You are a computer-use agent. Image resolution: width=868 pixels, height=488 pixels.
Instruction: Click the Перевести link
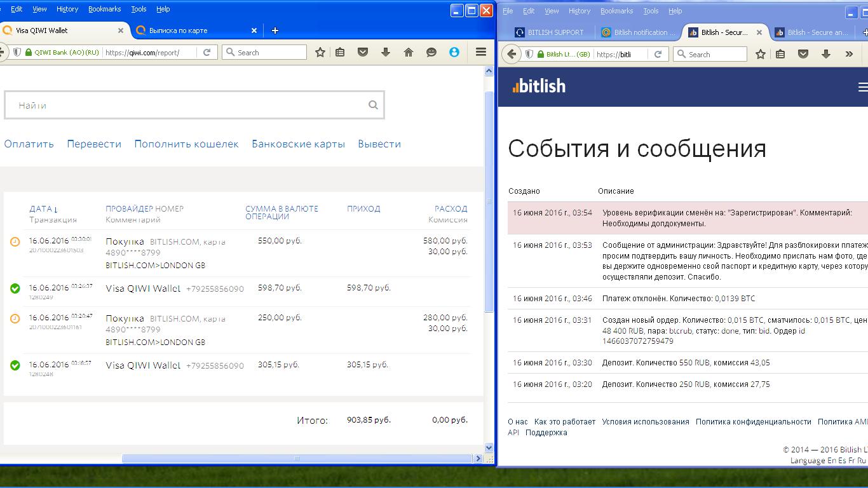[x=94, y=144]
